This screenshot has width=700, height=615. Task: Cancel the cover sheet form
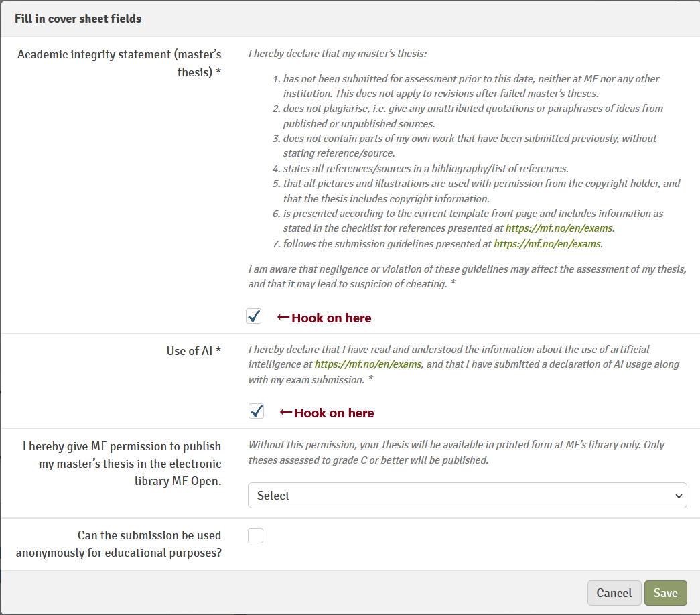614,593
